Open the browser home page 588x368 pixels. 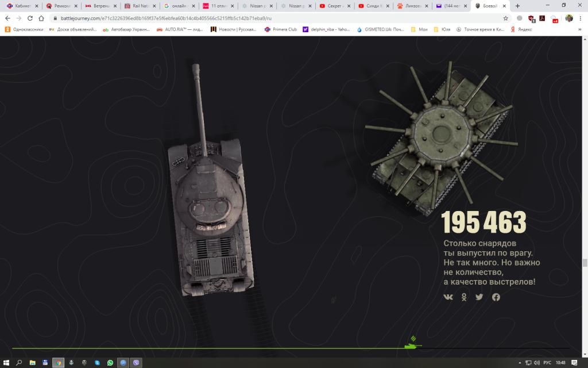tap(41, 18)
